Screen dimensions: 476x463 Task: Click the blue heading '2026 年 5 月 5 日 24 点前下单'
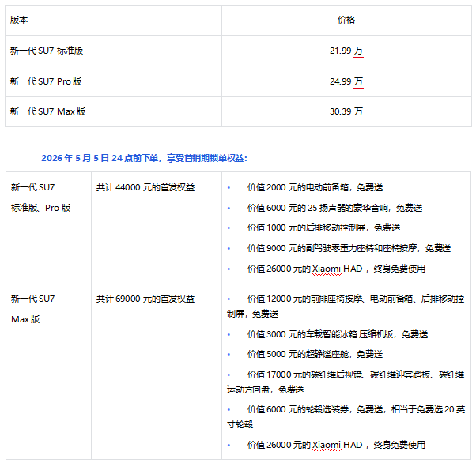(100, 158)
